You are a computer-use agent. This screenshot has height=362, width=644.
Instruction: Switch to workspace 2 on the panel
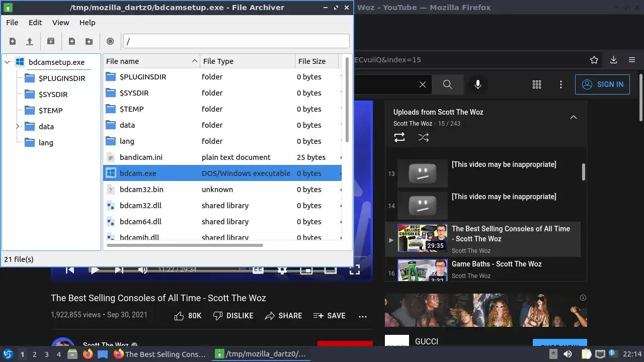point(34,354)
